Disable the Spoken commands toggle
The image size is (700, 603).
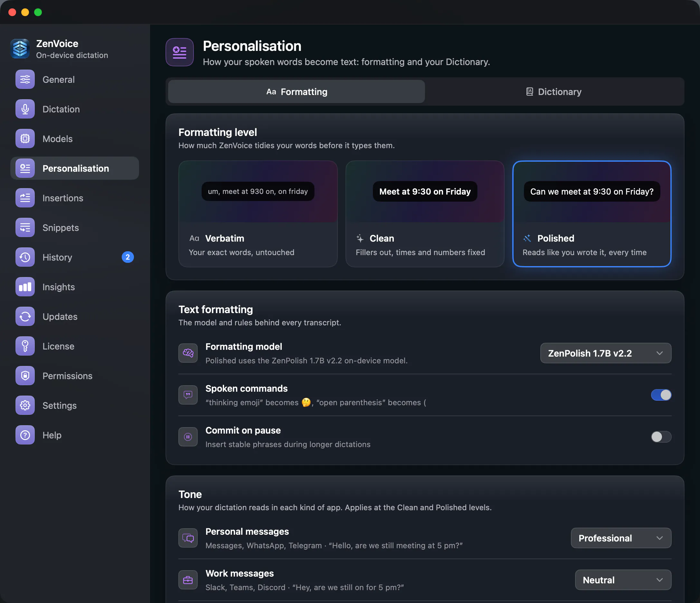661,395
